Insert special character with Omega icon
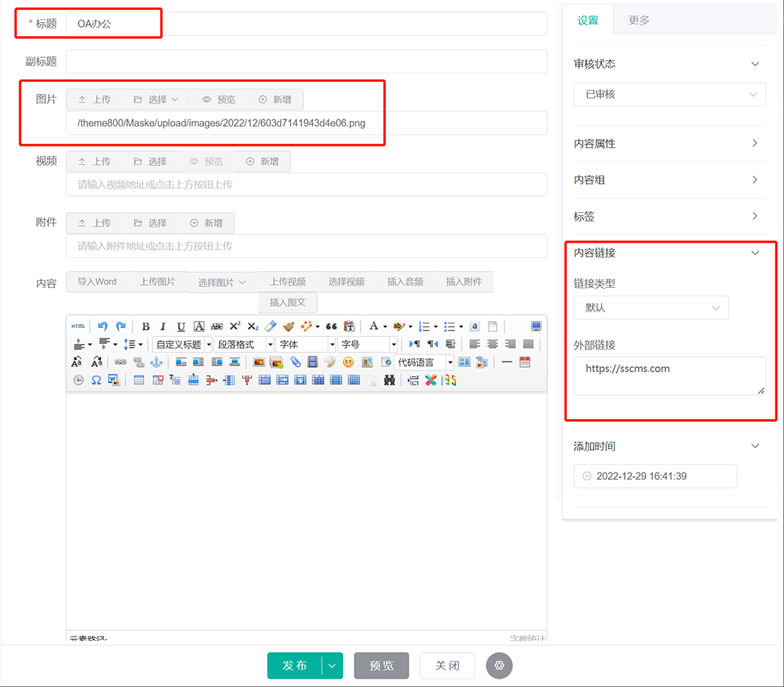The height and width of the screenshot is (687, 784). (96, 380)
